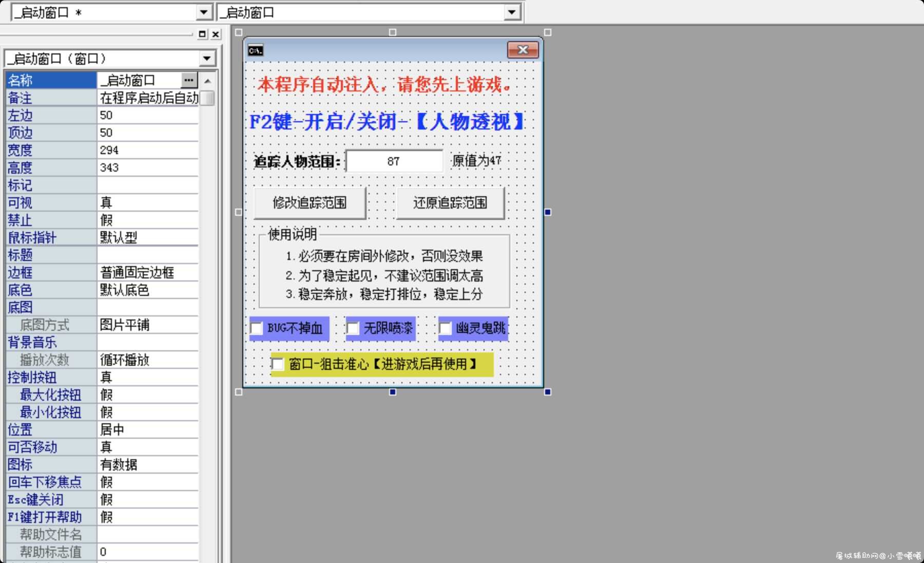
Task: Select the 名称 property row
Action: (x=102, y=80)
